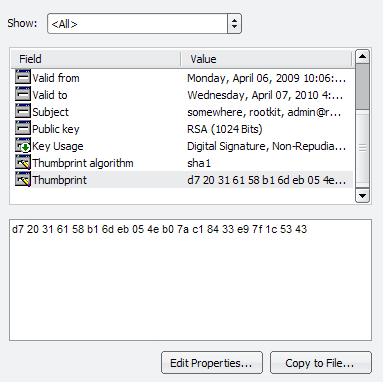This screenshot has height=382, width=383.
Task: Select the Subject row label
Action: point(51,112)
